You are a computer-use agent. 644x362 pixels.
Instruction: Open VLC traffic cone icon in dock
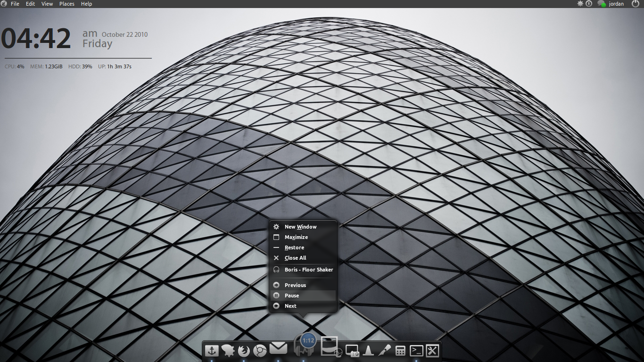coord(369,350)
